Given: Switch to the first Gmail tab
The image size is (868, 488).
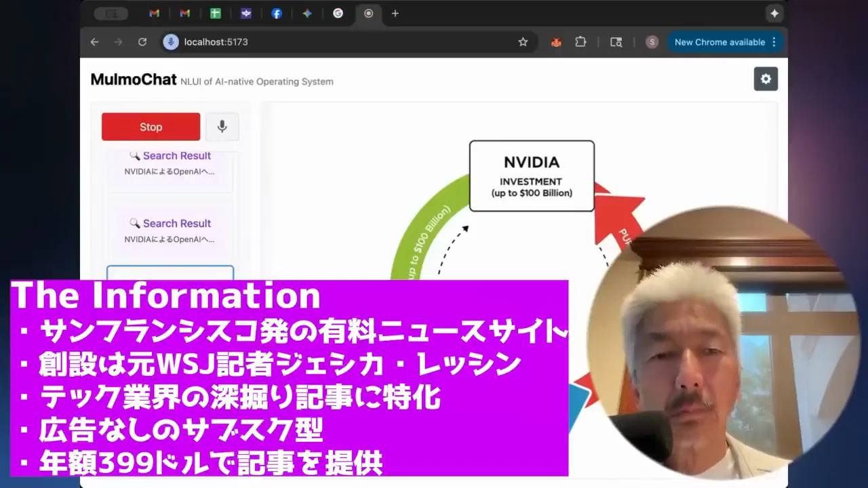Looking at the screenshot, I should 154,14.
